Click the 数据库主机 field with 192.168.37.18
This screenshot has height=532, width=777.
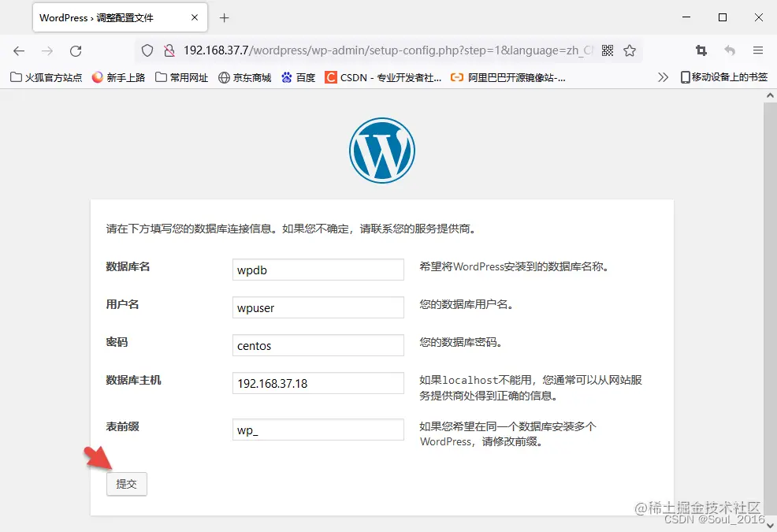click(318, 383)
